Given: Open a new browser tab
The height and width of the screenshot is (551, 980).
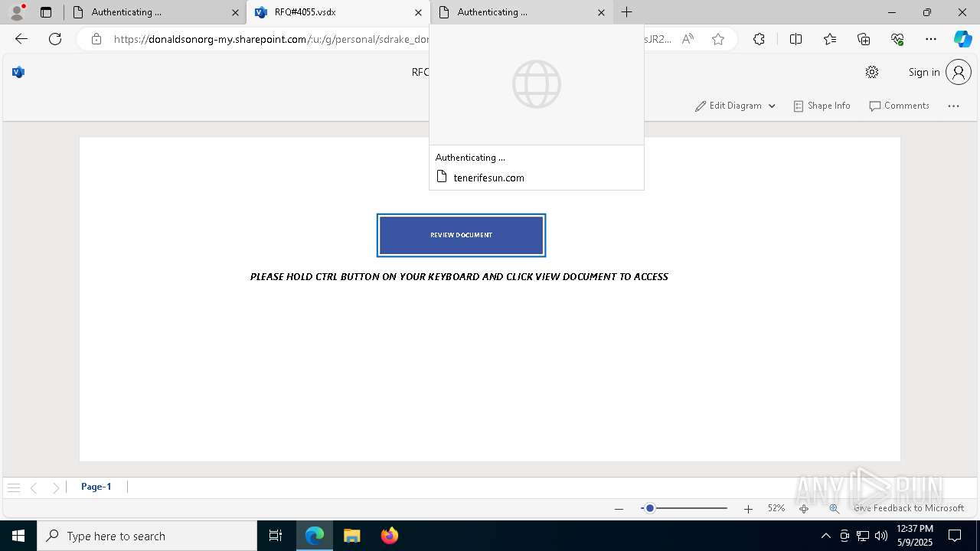Looking at the screenshot, I should 626,12.
